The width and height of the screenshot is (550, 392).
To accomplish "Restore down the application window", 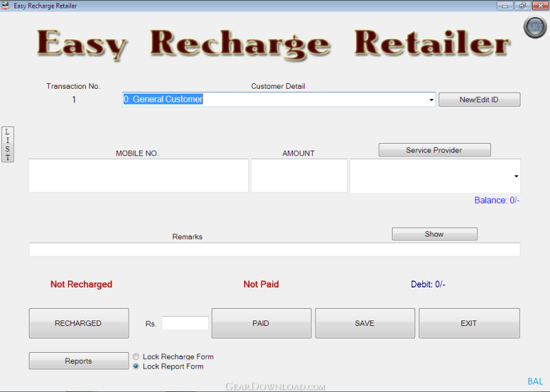I will (x=522, y=6).
